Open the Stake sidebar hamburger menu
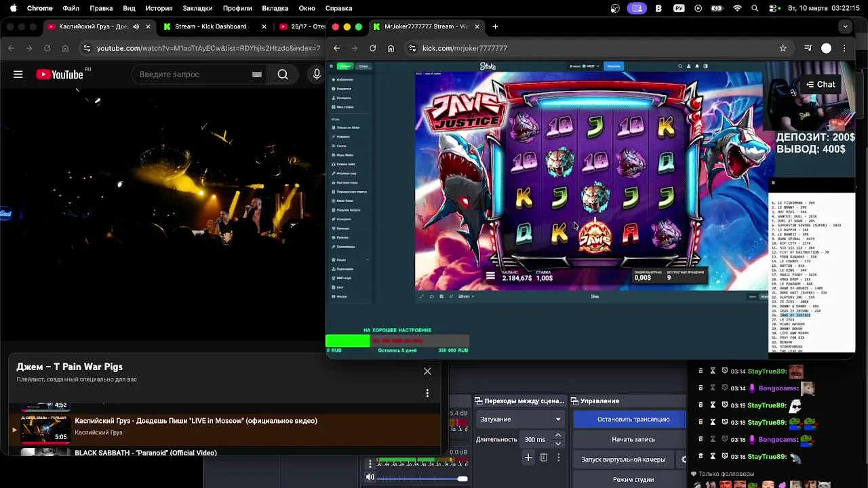868x488 pixels. point(332,66)
